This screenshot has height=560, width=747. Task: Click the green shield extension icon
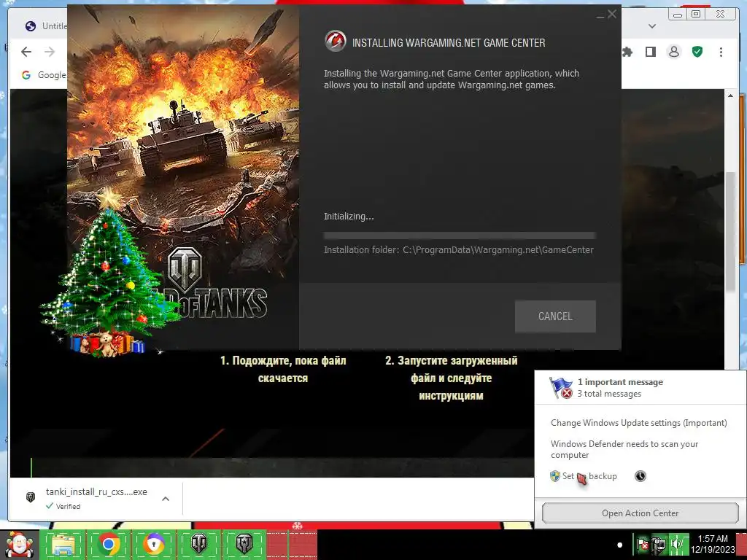coord(697,52)
